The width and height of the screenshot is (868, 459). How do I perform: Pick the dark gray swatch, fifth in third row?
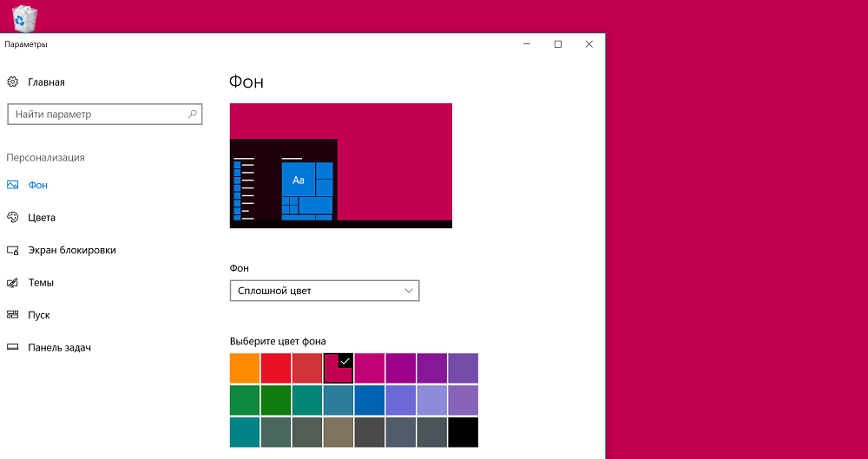click(369, 432)
